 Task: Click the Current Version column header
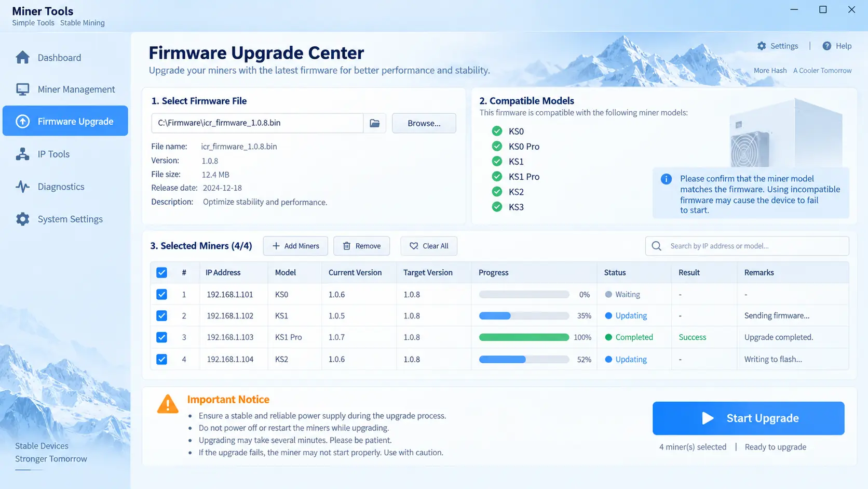click(x=355, y=272)
